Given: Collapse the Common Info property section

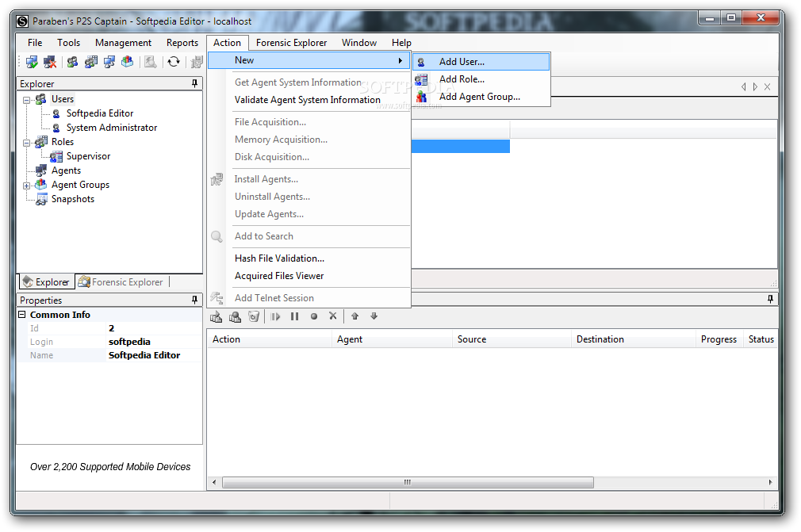Looking at the screenshot, I should 22,315.
